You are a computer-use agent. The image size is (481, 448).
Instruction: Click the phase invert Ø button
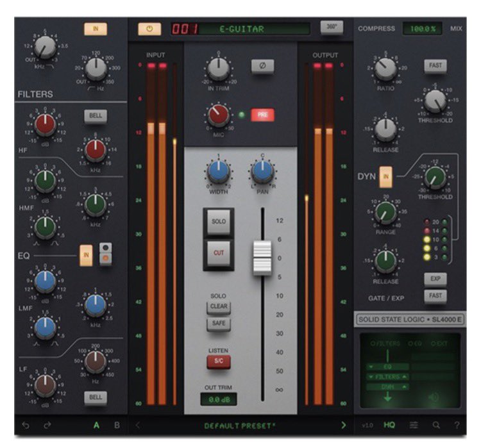click(x=262, y=65)
